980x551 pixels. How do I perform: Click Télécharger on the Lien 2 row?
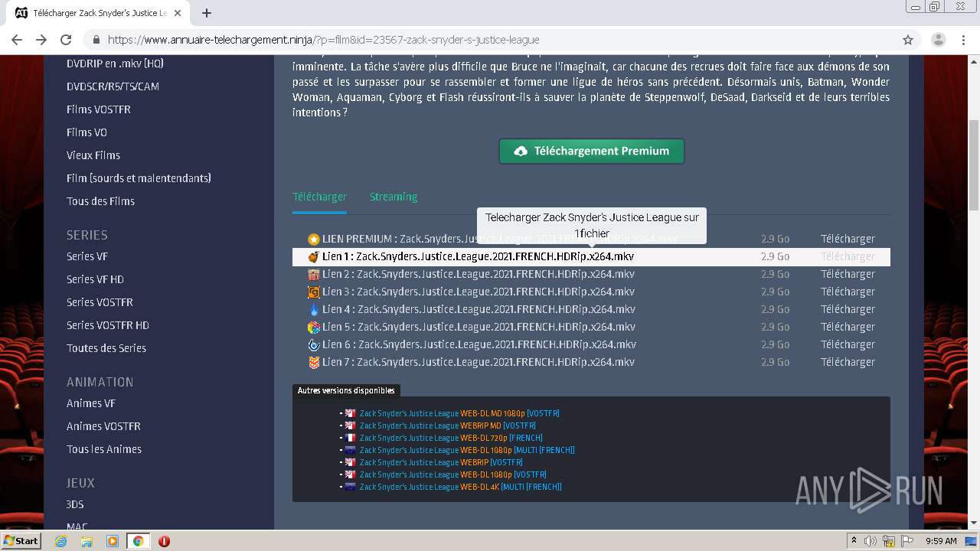848,274
